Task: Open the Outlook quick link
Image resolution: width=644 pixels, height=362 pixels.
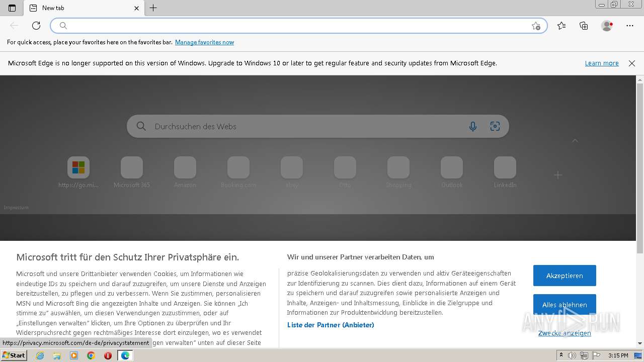Action: click(452, 172)
